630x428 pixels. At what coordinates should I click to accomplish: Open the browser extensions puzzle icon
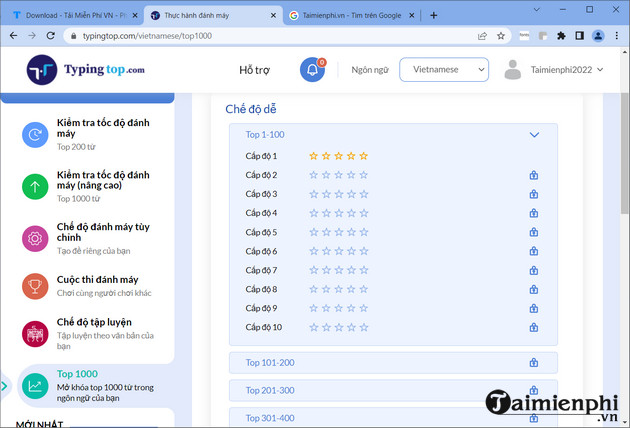coord(561,36)
